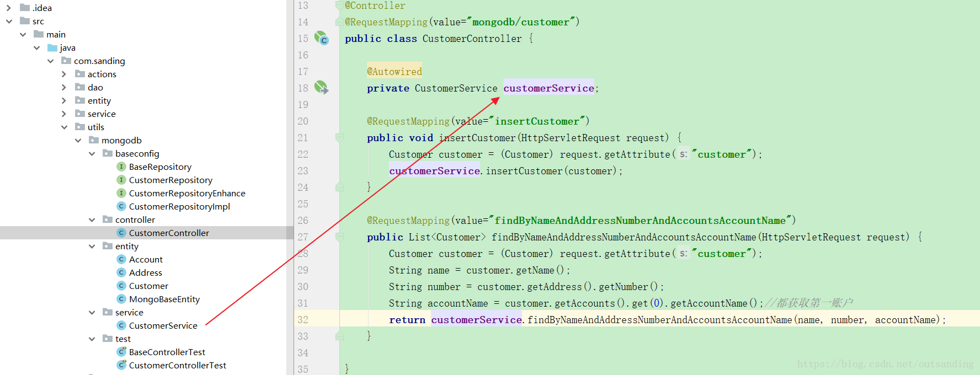Click the BaseRepository interface icon
This screenshot has height=375, width=980.
[121, 167]
